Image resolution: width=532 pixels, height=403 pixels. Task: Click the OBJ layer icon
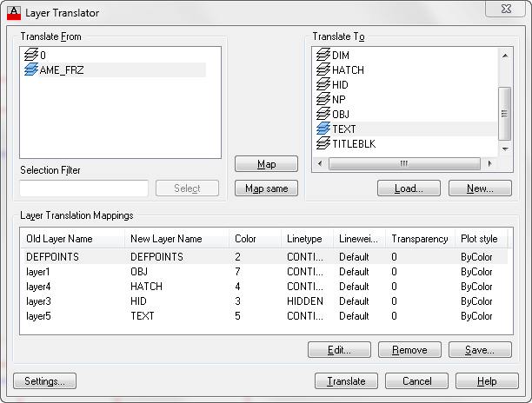[323, 114]
